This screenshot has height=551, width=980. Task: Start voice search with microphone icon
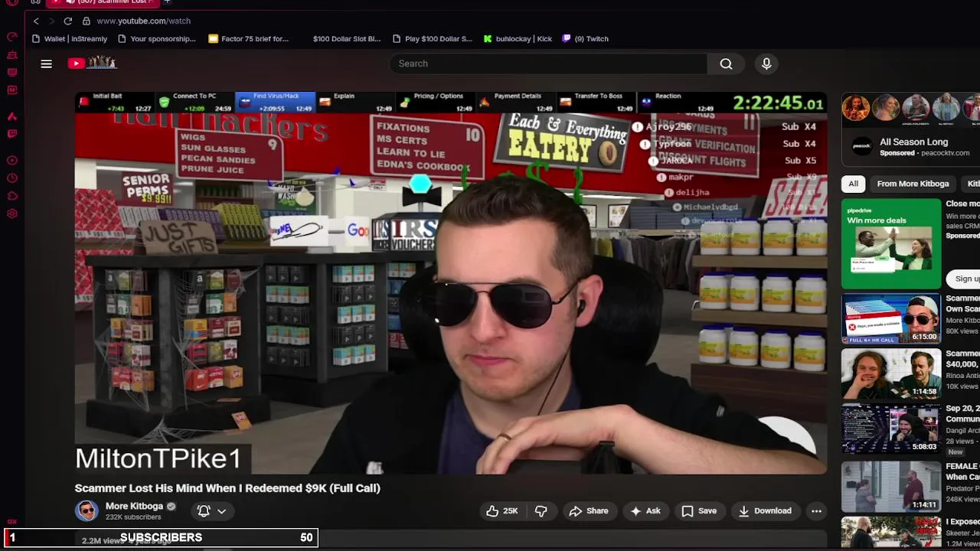click(x=766, y=64)
